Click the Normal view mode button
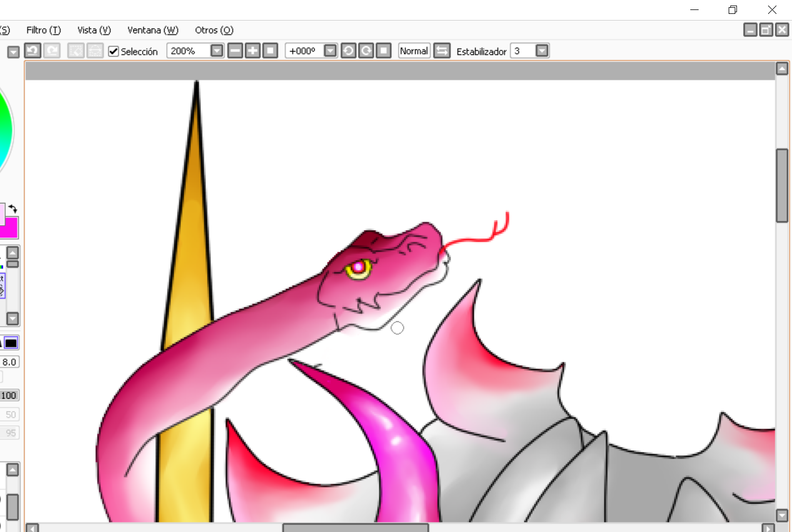The height and width of the screenshot is (532, 792). point(414,51)
